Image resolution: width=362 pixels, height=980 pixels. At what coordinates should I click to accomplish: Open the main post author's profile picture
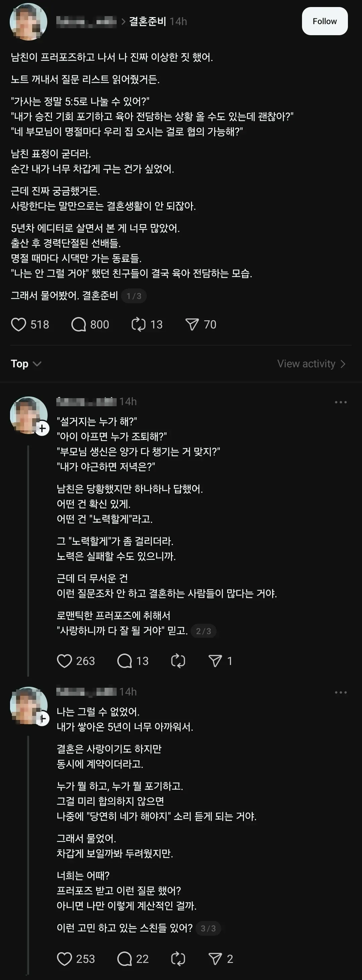28,22
